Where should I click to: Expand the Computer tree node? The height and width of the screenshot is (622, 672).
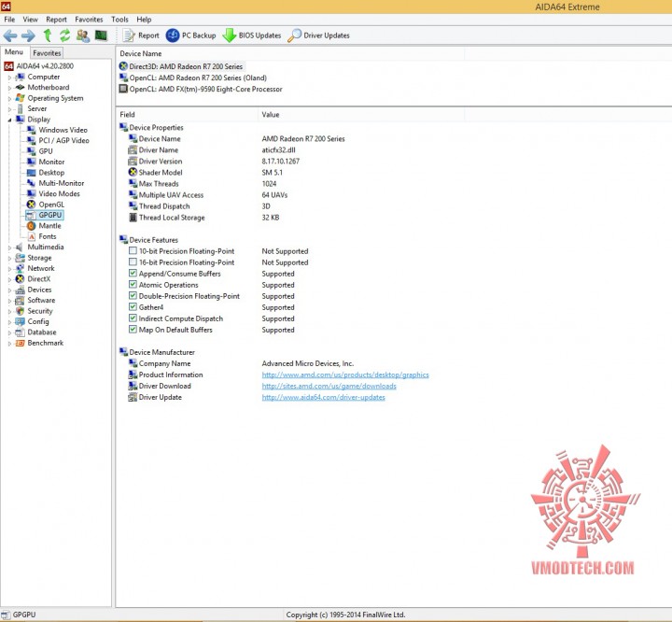[9, 78]
